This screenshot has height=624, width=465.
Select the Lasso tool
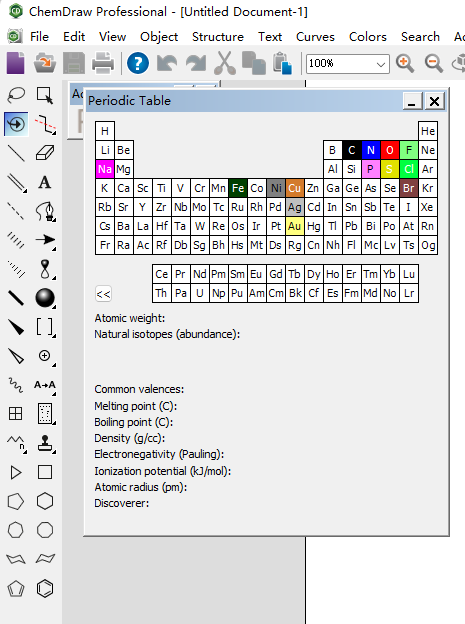pyautogui.click(x=16, y=95)
